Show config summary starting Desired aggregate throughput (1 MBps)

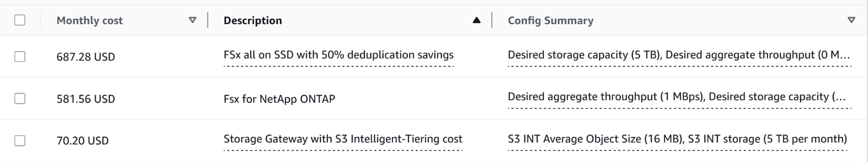click(677, 97)
